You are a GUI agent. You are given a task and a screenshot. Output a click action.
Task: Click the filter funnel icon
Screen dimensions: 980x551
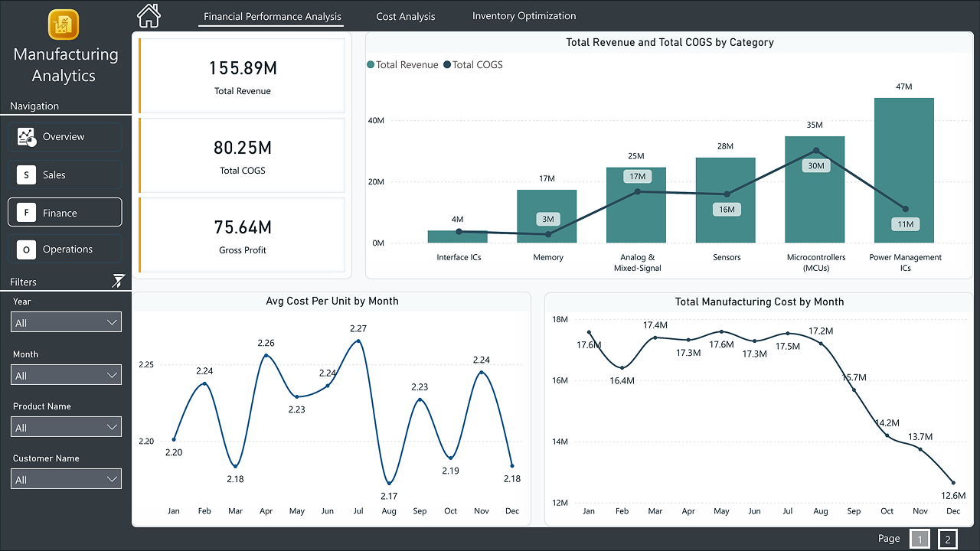pos(118,280)
